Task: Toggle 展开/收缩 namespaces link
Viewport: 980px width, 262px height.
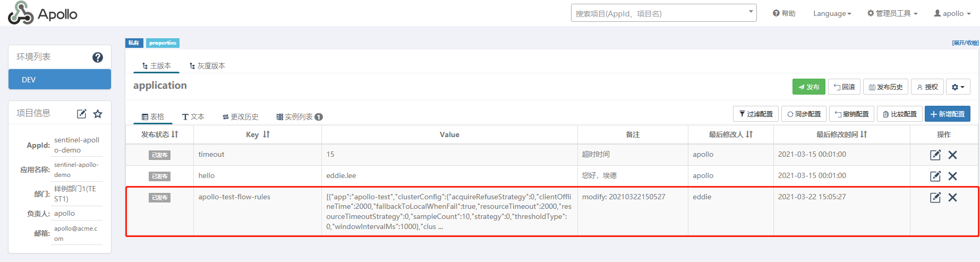Action: point(965,43)
